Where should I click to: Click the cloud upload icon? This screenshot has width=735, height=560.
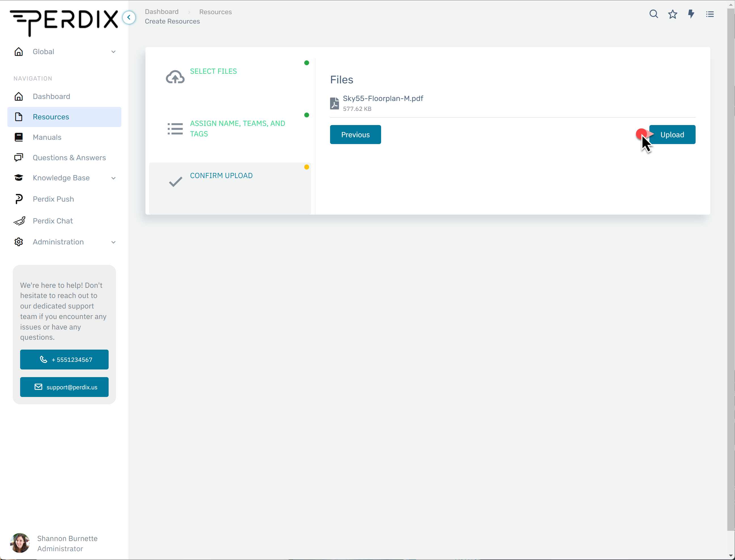[x=175, y=77]
